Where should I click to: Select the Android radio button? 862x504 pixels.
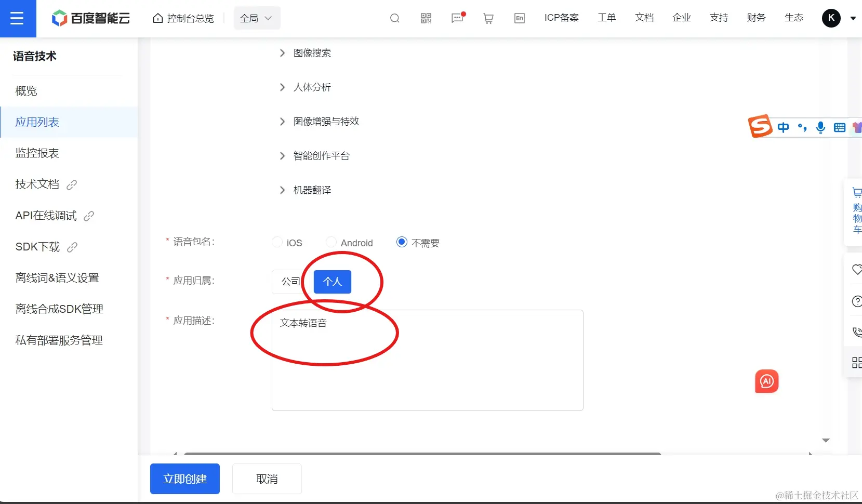(331, 242)
